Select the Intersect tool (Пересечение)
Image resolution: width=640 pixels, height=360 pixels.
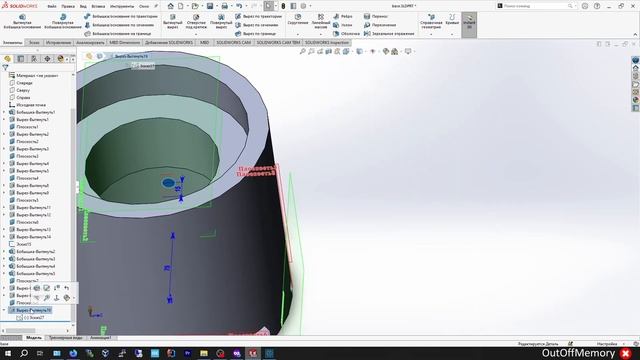coord(380,25)
